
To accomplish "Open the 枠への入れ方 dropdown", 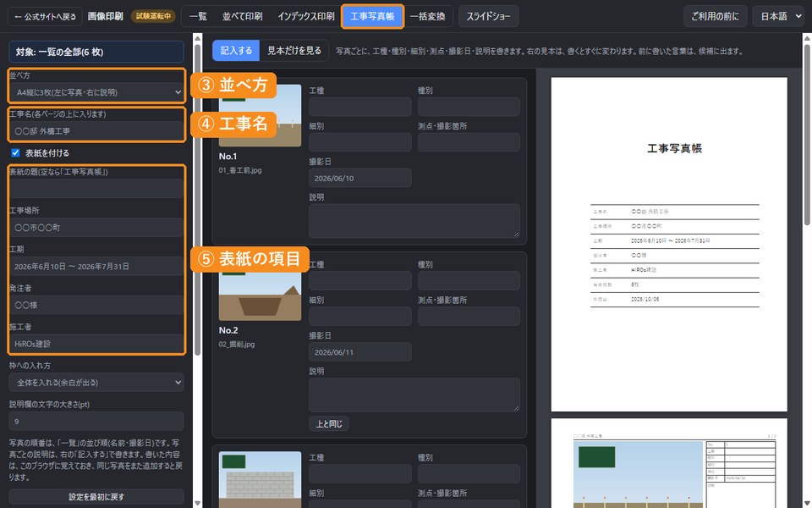I will pos(96,383).
